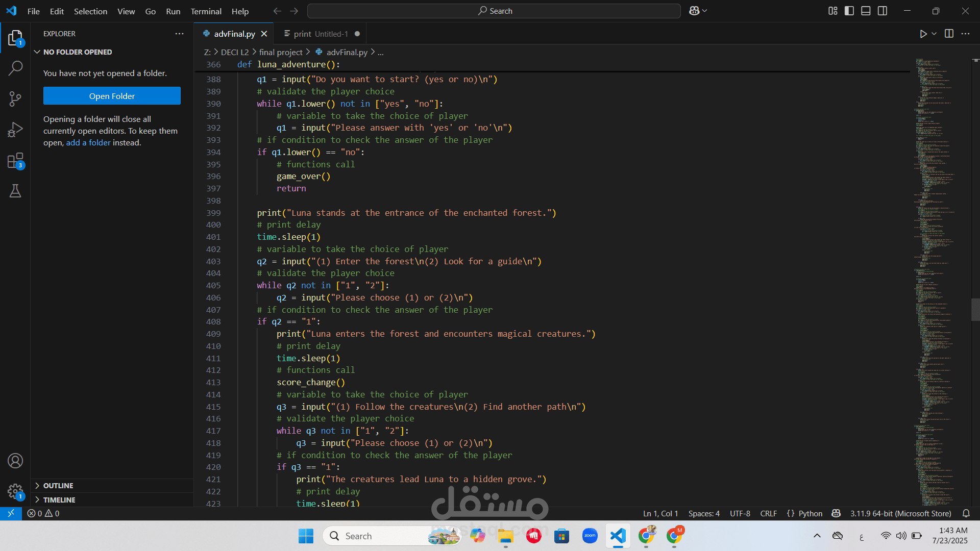Split the editor right

click(x=949, y=34)
